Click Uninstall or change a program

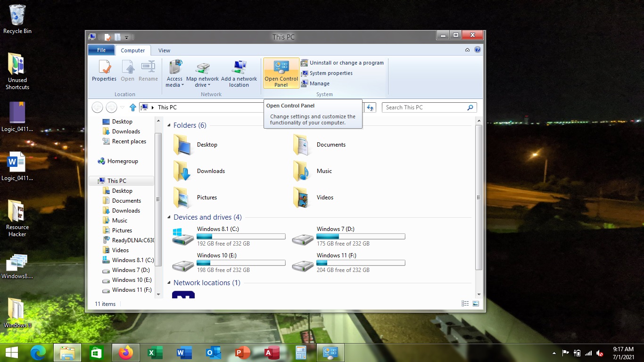[346, 63]
